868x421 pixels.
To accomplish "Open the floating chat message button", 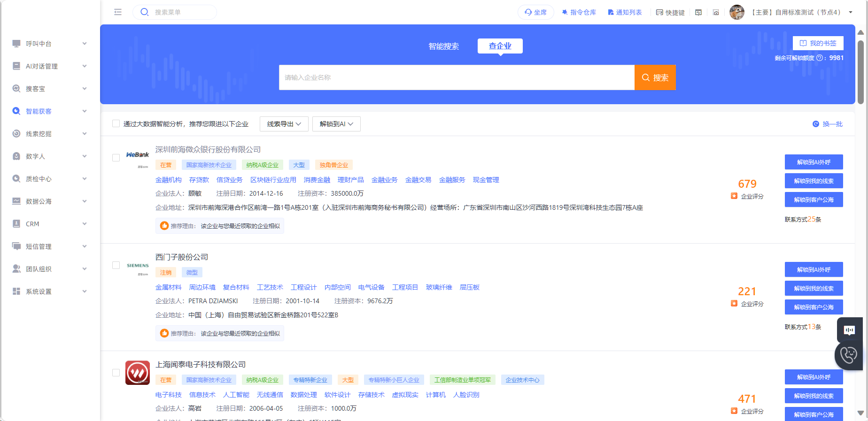I will [849, 330].
